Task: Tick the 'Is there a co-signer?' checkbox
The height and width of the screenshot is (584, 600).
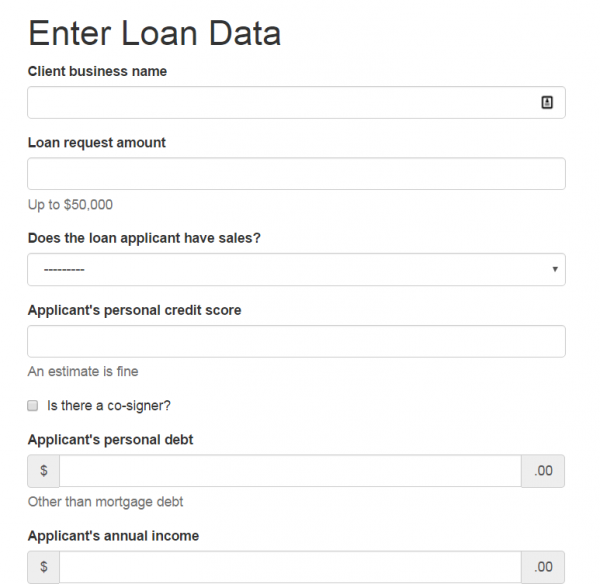Action: (x=33, y=405)
